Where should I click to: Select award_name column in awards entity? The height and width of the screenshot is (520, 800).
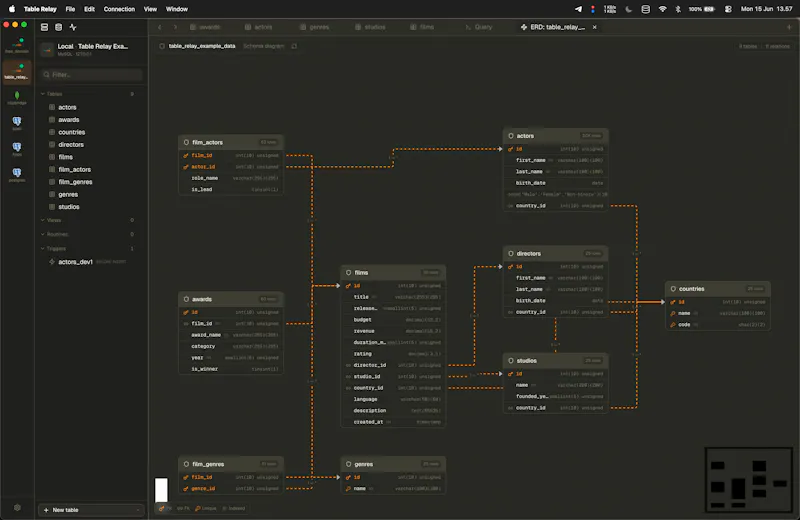(231, 335)
